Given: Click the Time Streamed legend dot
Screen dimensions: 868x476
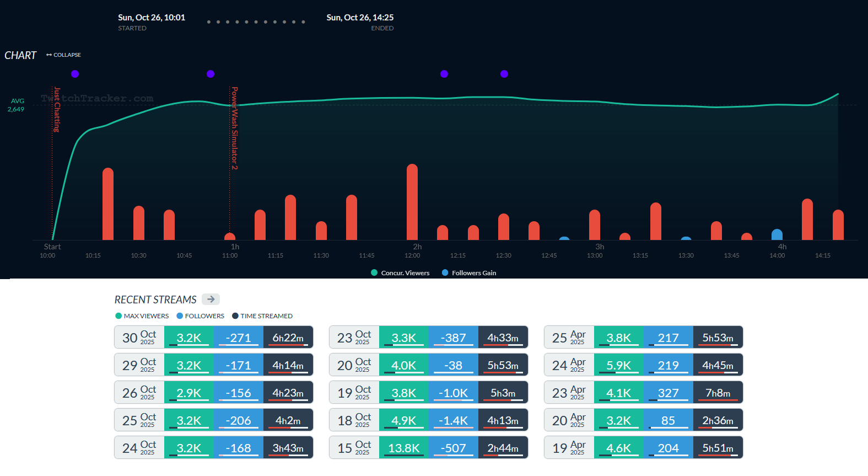Looking at the screenshot, I should [x=235, y=316].
